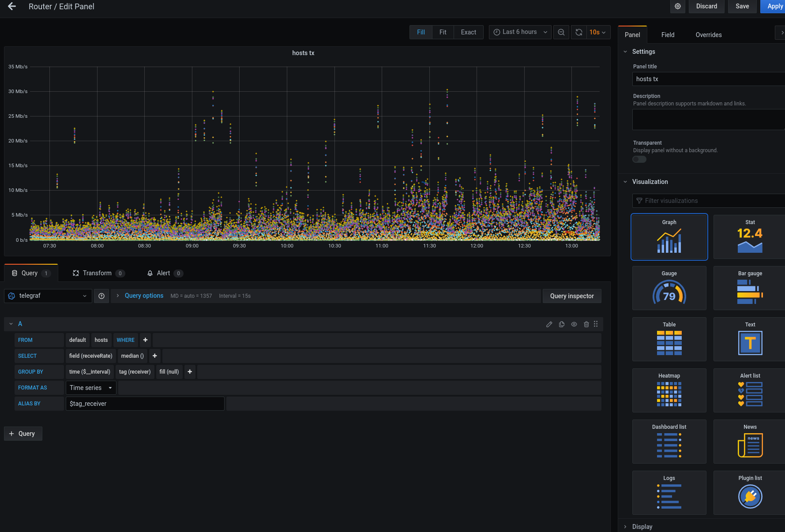Select the Exact display mode
This screenshot has height=532, width=785.
[468, 32]
